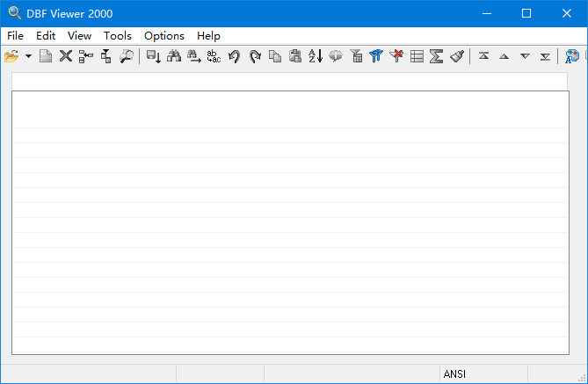
Task: Open the File menu
Action: pos(15,36)
